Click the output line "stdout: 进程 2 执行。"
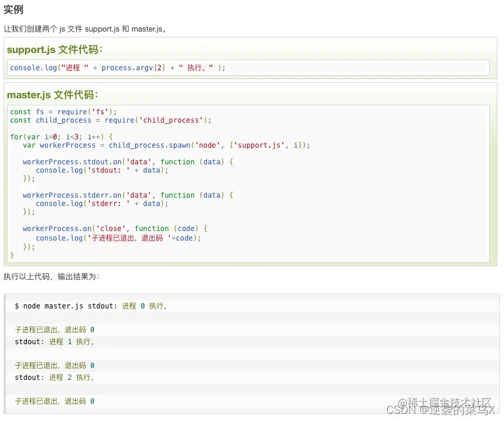 tap(55, 378)
